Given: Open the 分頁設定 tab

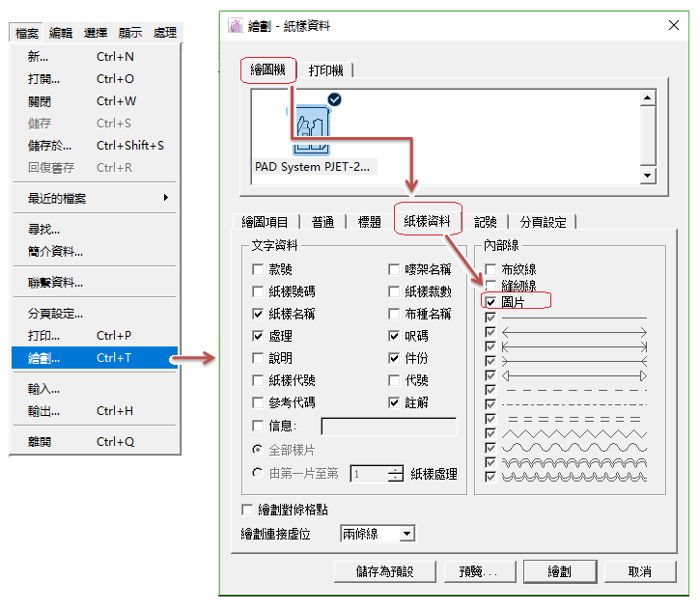Looking at the screenshot, I should point(542,222).
